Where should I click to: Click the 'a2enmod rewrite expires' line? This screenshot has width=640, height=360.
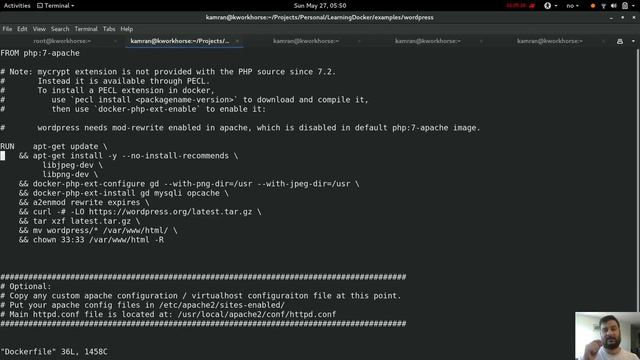click(84, 203)
